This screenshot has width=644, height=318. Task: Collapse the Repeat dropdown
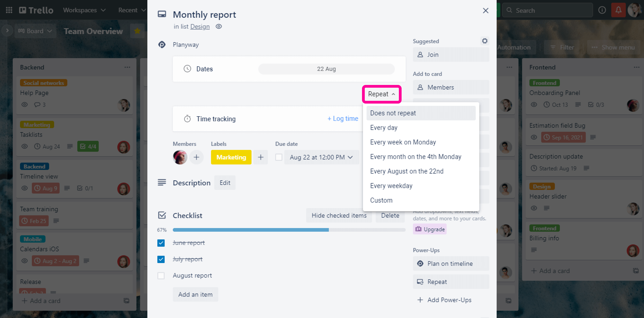point(382,94)
